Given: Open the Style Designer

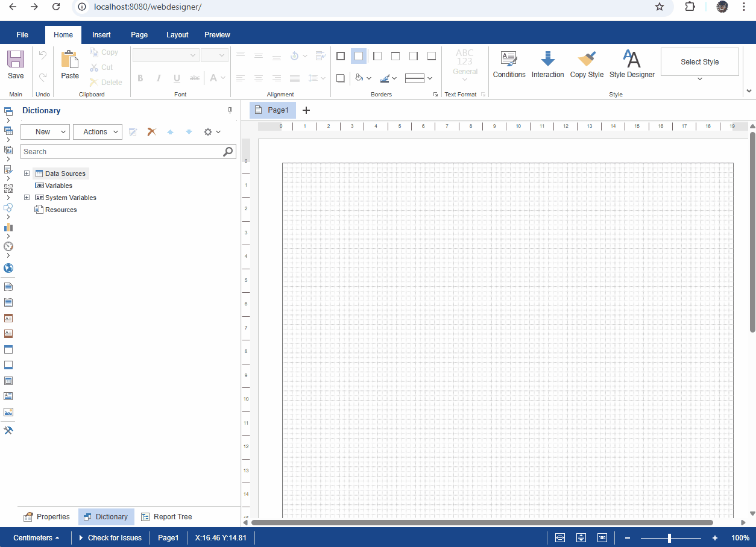Looking at the screenshot, I should (632, 64).
